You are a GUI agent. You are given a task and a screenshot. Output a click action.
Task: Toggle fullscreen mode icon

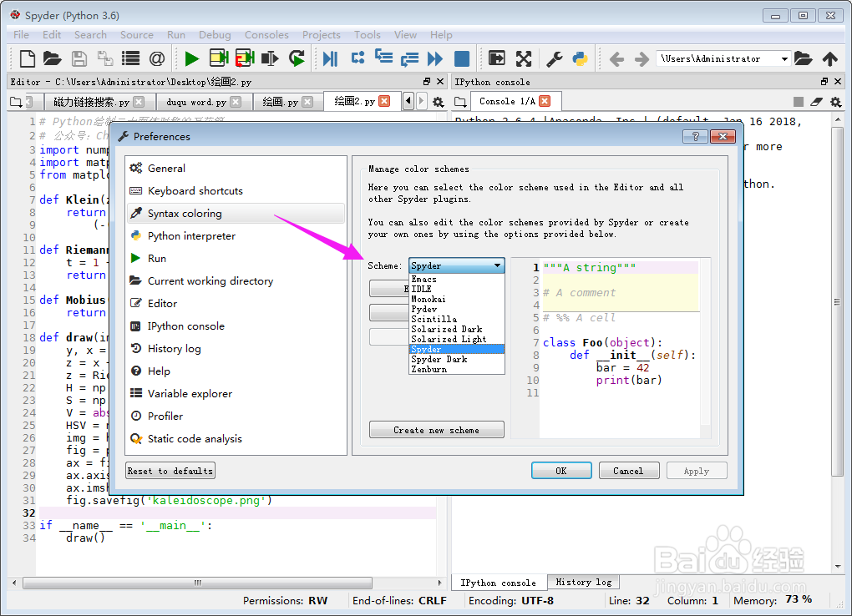point(523,58)
